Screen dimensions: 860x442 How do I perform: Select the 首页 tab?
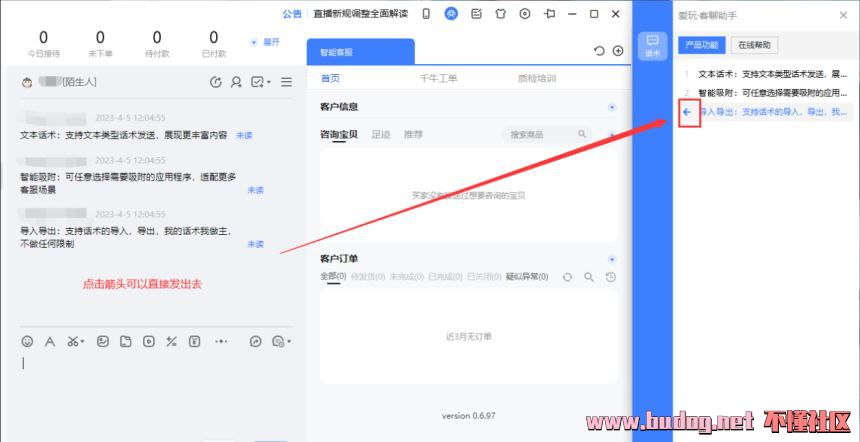(x=330, y=78)
